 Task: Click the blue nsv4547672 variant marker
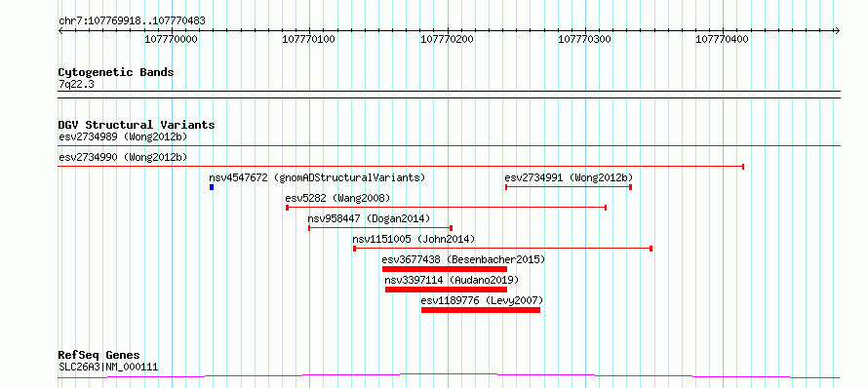pos(212,187)
